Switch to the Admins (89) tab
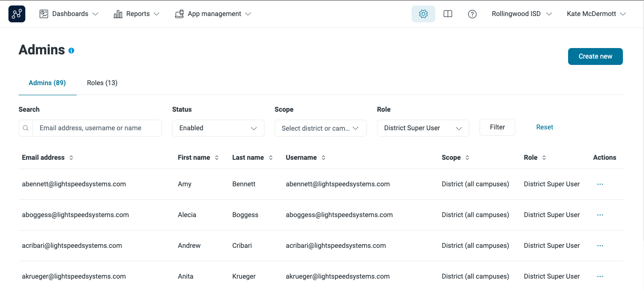644x290 pixels. [x=47, y=83]
